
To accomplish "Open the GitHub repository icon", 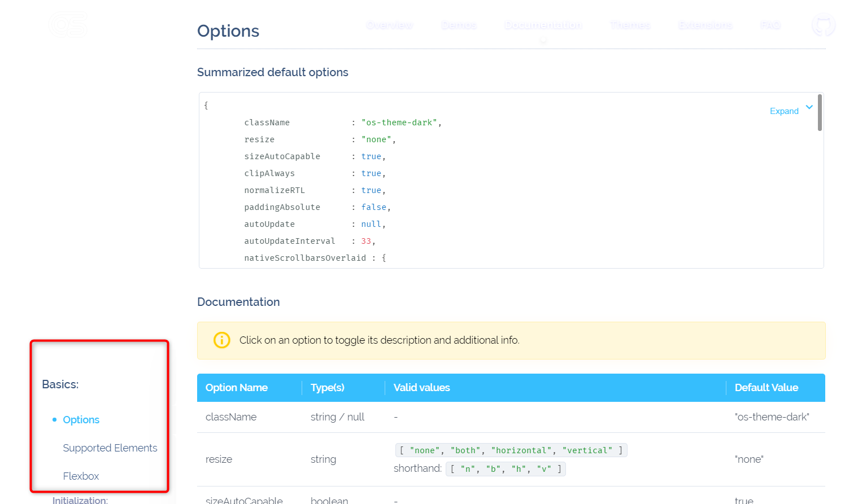I will click(823, 25).
